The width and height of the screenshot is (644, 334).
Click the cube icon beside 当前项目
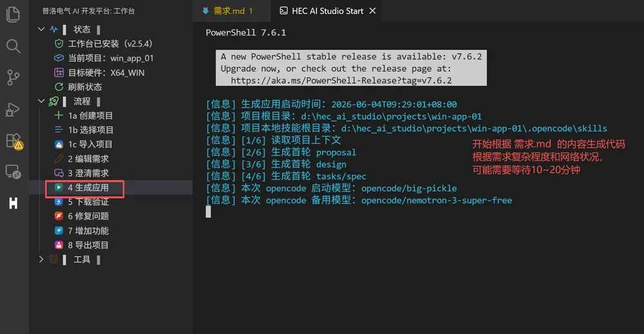[x=59, y=58]
